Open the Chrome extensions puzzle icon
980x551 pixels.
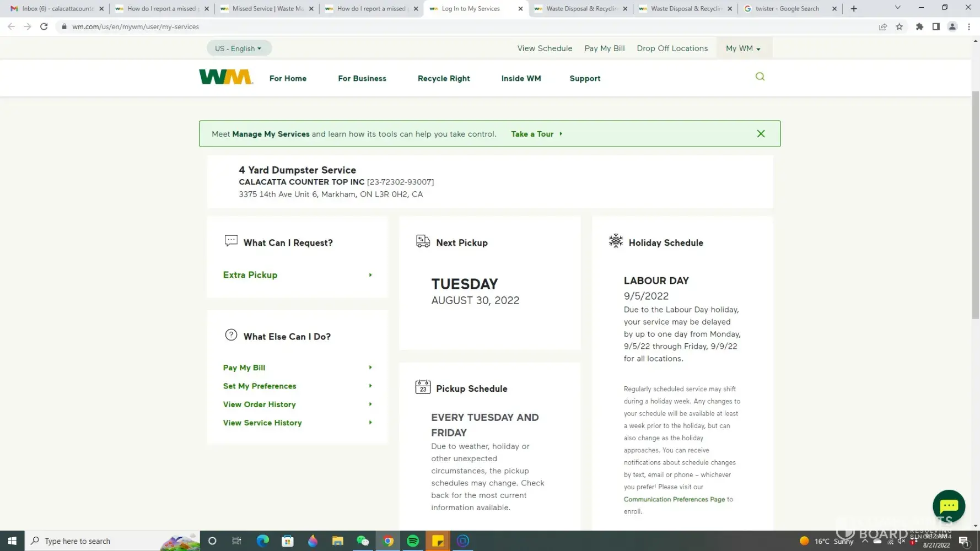coord(919,26)
